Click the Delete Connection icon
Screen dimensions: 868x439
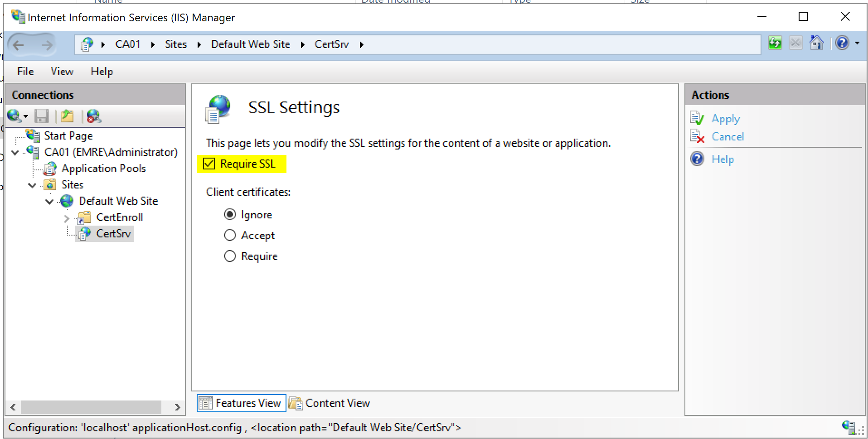pos(93,116)
